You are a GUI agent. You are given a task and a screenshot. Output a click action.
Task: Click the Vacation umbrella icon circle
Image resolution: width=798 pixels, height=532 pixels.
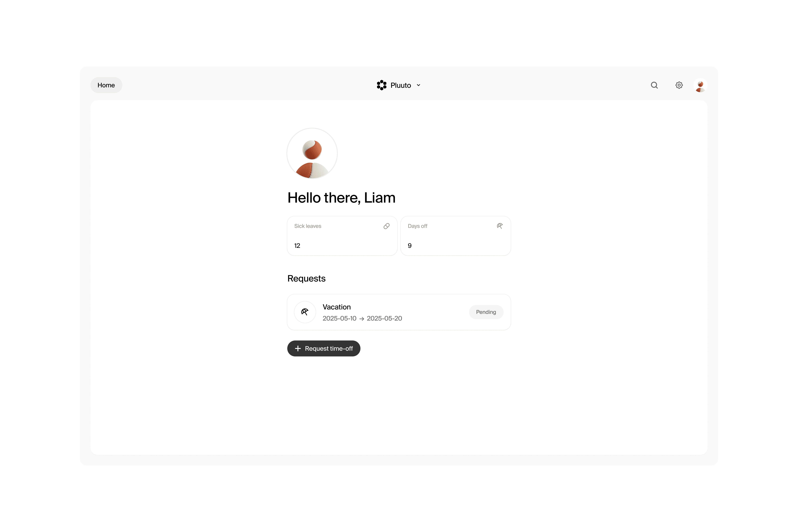(x=305, y=312)
